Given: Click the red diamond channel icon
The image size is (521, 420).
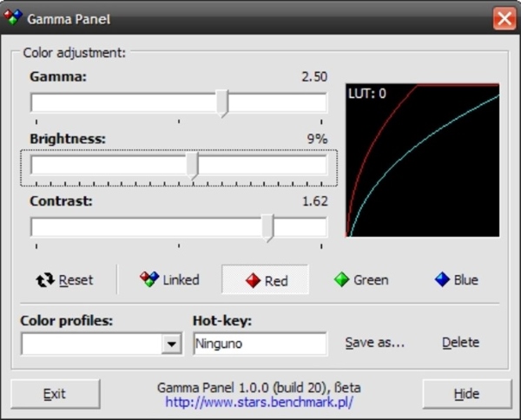Looking at the screenshot, I should [x=253, y=280].
